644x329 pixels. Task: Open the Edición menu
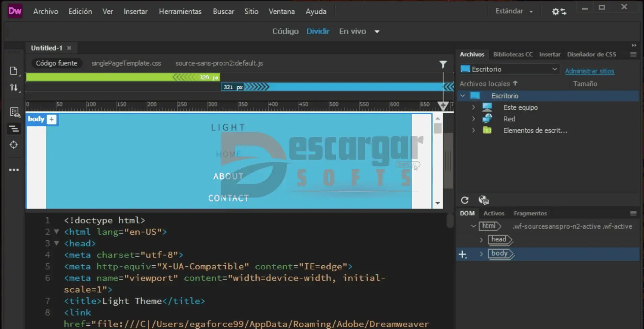click(x=80, y=11)
